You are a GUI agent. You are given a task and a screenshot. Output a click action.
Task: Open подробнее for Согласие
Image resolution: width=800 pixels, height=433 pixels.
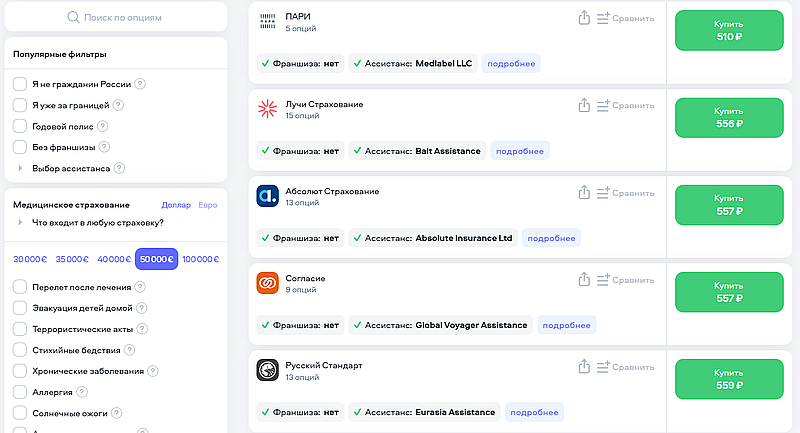click(566, 325)
